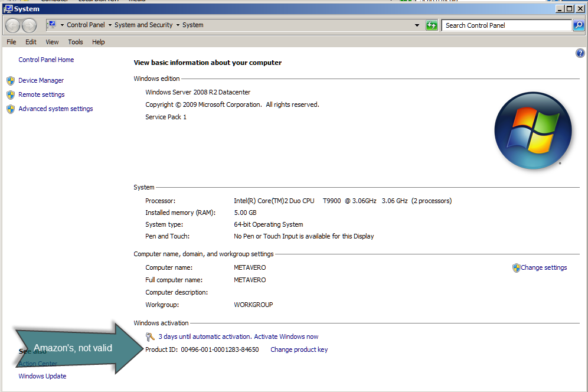Select the processor value Intel Core2 Duo
The height and width of the screenshot is (392, 588).
(x=343, y=201)
